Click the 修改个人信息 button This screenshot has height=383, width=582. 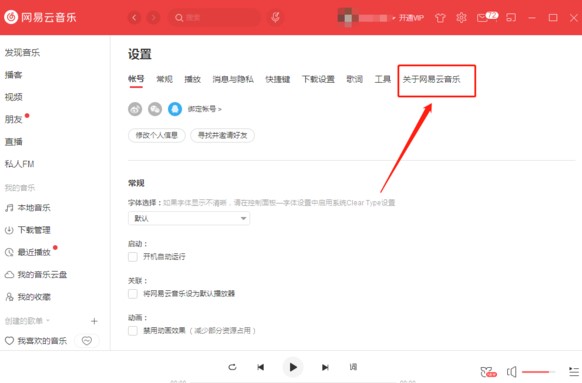157,135
